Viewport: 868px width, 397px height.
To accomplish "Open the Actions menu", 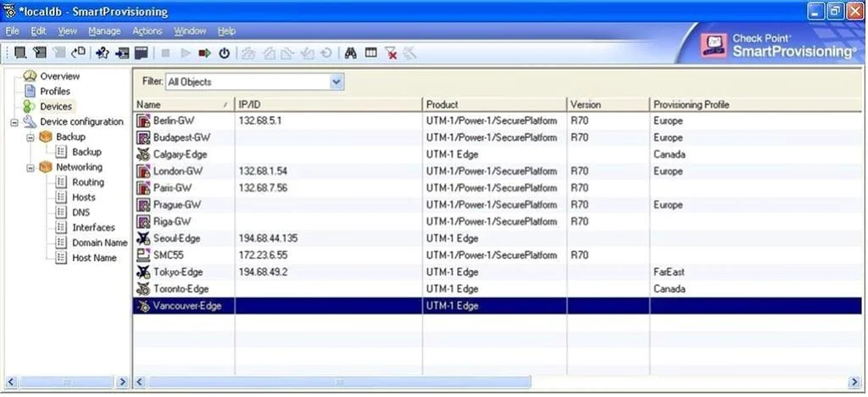I will tap(147, 31).
